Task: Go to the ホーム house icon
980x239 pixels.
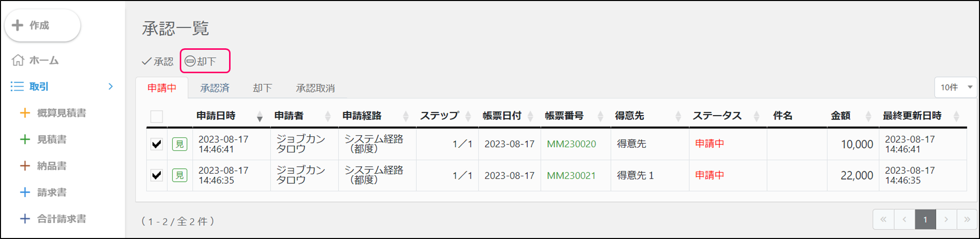Action: click(18, 60)
